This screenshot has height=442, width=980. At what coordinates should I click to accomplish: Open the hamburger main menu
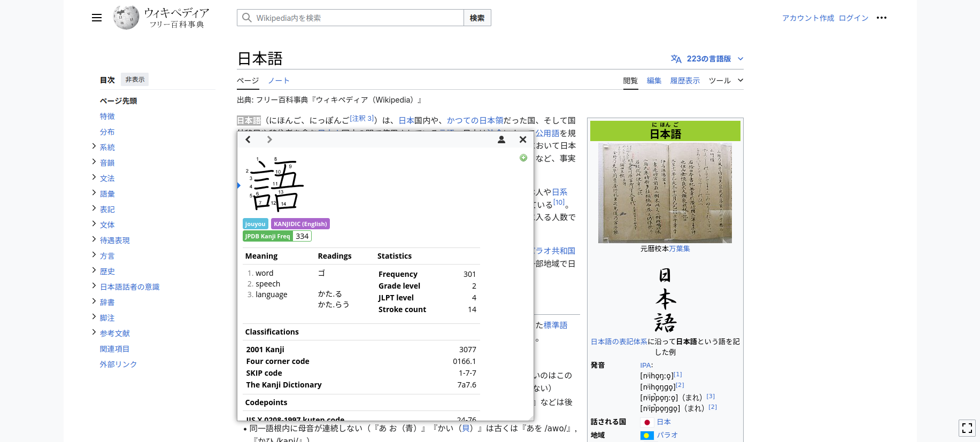[97, 18]
